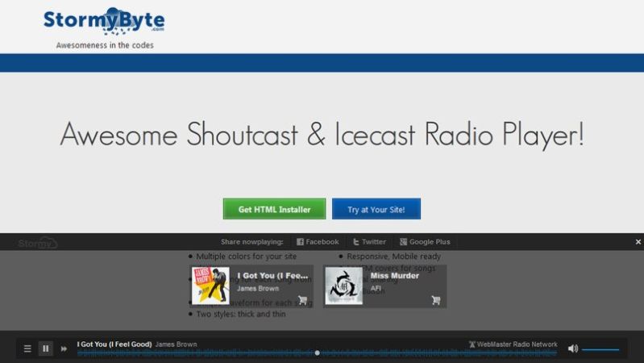This screenshot has height=363, width=644.
Task: Close the share nowplaying panel
Action: point(638,242)
